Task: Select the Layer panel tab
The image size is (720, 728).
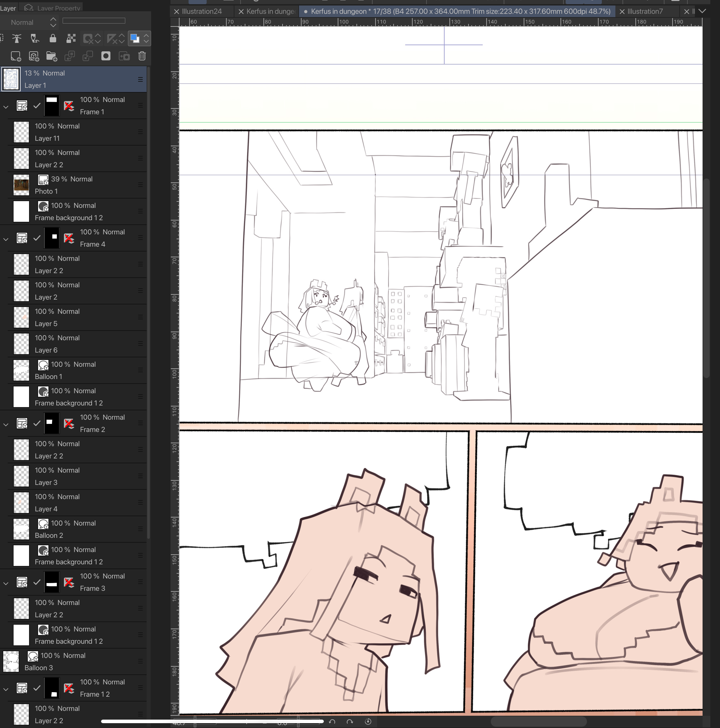Action: point(8,8)
